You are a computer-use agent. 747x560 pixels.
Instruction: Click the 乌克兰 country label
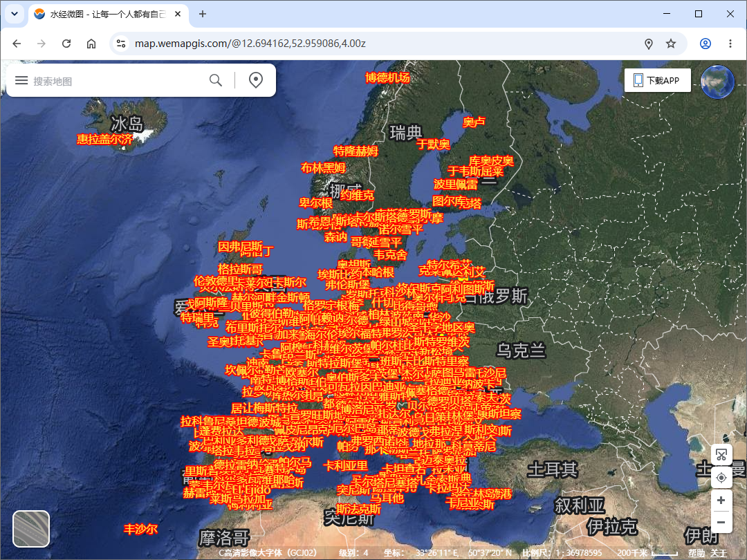pyautogui.click(x=522, y=351)
